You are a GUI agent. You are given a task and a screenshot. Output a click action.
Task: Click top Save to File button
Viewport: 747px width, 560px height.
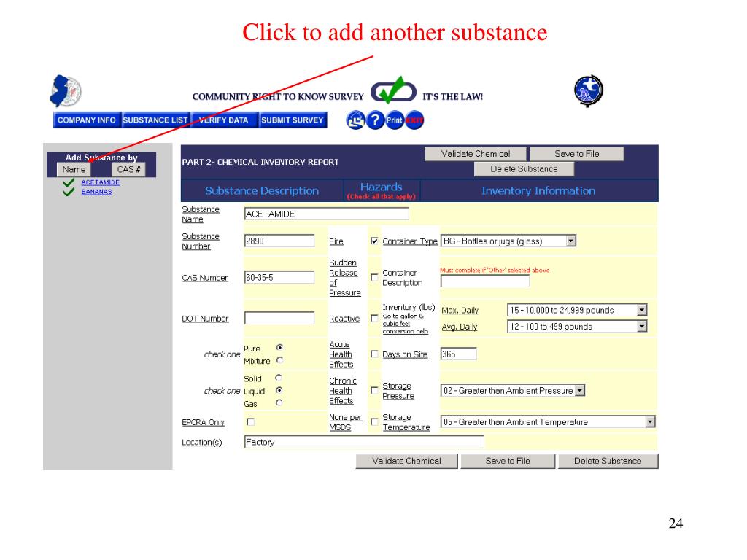[x=576, y=154]
